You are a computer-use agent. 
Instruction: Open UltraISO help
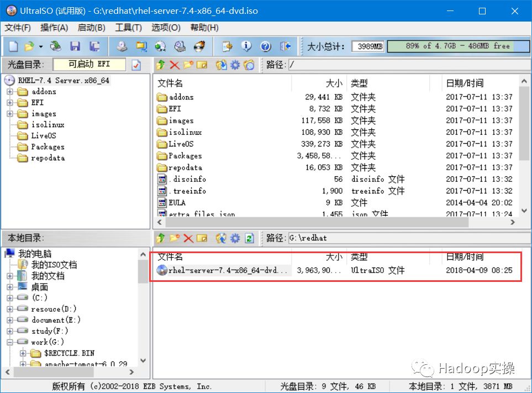(266, 46)
